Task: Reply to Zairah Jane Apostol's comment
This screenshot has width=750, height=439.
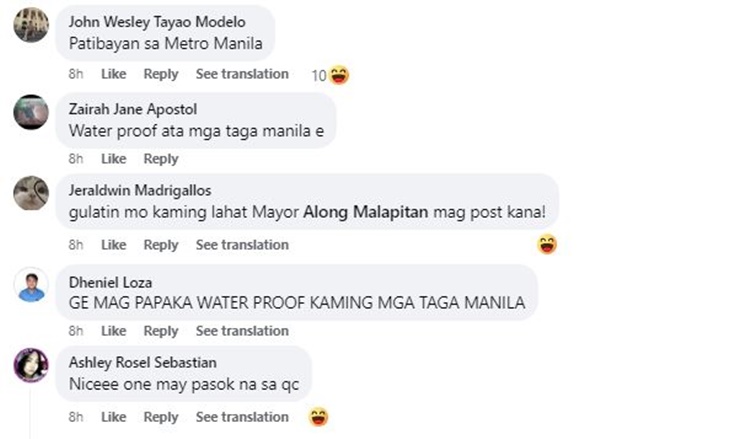Action: [x=161, y=159]
